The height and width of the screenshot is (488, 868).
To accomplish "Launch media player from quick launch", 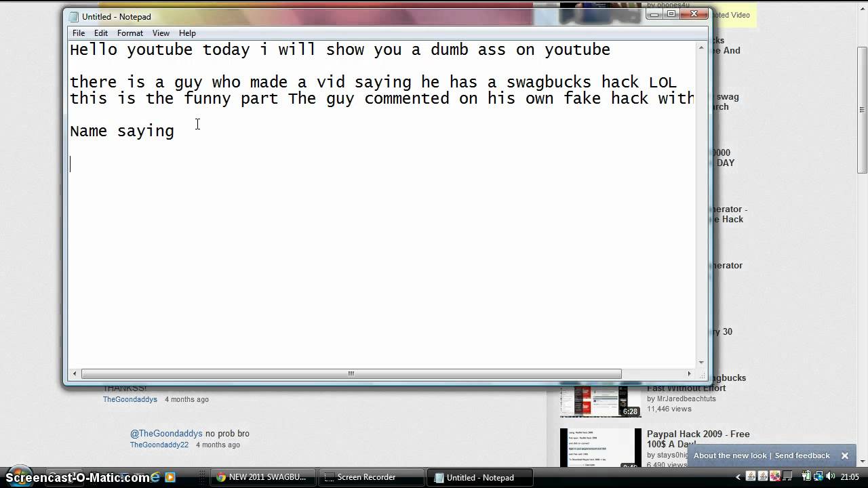I will pos(170,477).
